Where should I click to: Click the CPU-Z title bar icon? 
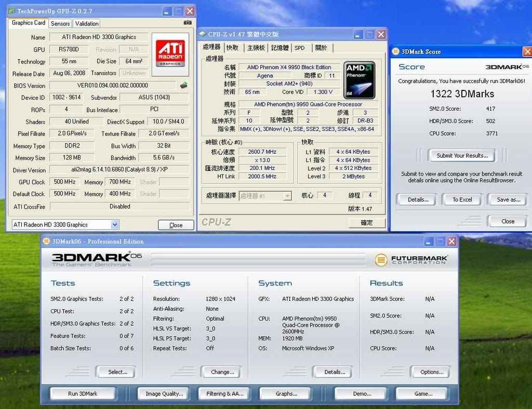coord(203,34)
